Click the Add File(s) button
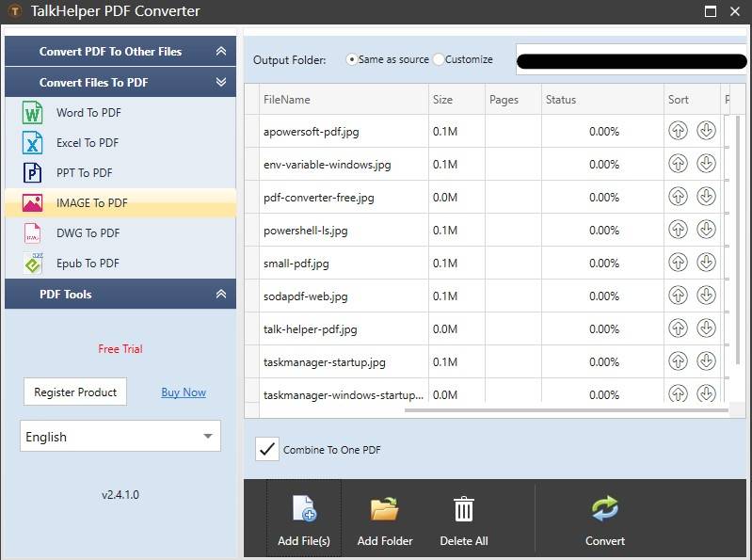The height and width of the screenshot is (560, 752). [x=304, y=519]
